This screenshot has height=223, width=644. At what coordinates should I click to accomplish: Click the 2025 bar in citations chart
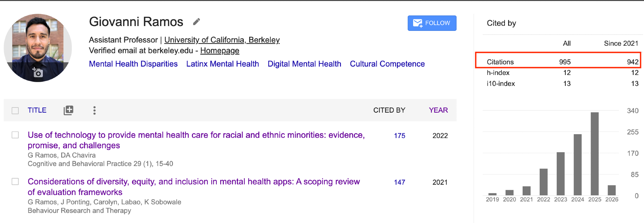(594, 154)
